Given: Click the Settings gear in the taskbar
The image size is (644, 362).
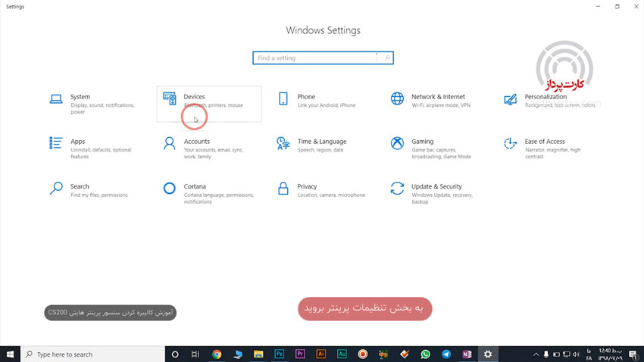Looking at the screenshot, I should 488,354.
